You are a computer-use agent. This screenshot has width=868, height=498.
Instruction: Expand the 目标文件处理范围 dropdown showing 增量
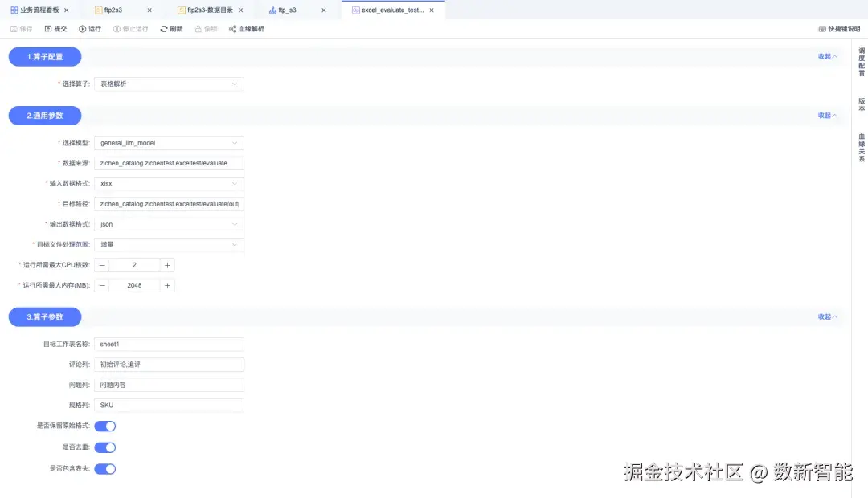tap(169, 244)
